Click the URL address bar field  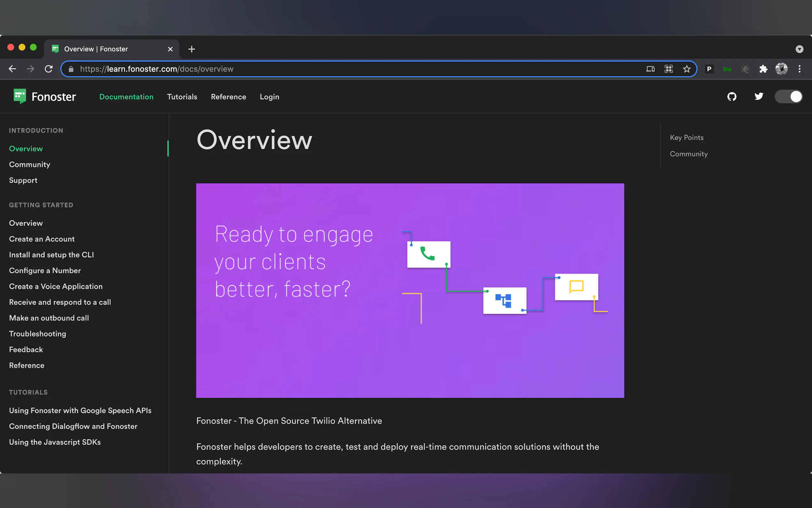pos(336,69)
